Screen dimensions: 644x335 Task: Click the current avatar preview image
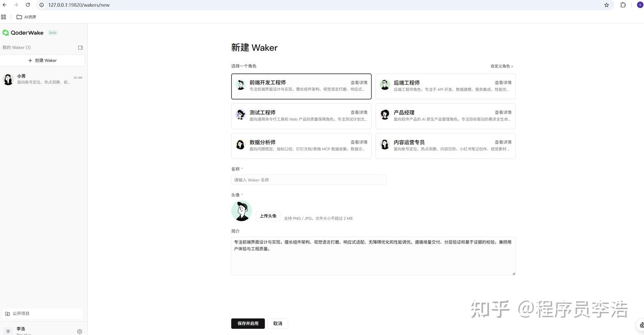241,211
